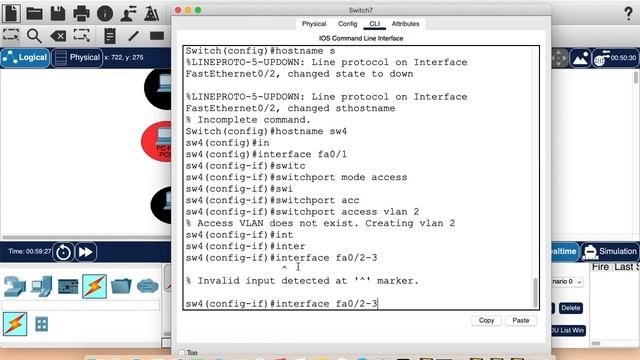This screenshot has width=640, height=360.
Task: Select the Miscellaneous folder category icon
Action: point(121,287)
